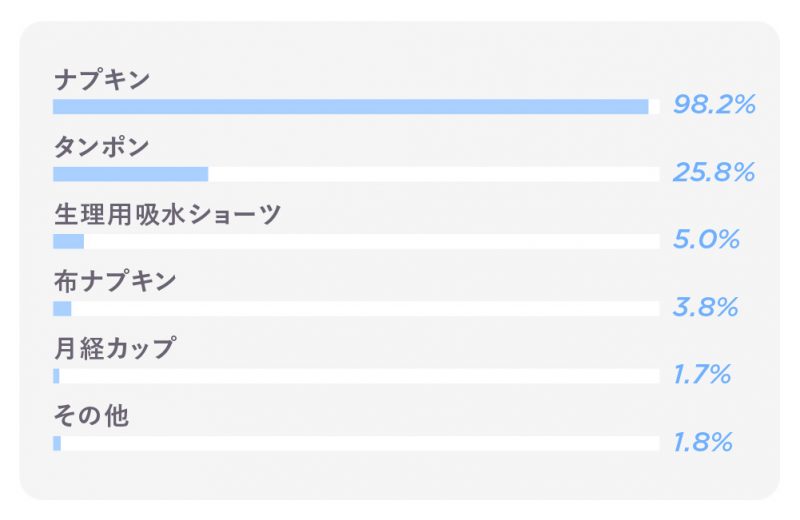Image resolution: width=800 pixels, height=520 pixels.
Task: Click the 1.7% value
Action: pos(702,374)
